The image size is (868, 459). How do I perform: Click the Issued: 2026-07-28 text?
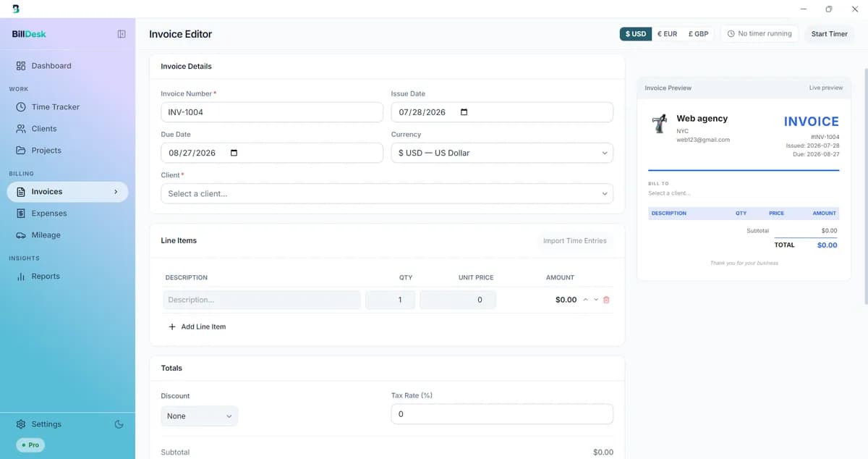coord(812,146)
